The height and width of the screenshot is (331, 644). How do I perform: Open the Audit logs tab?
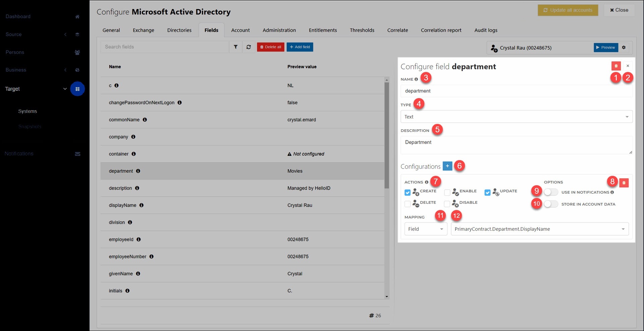(x=486, y=30)
